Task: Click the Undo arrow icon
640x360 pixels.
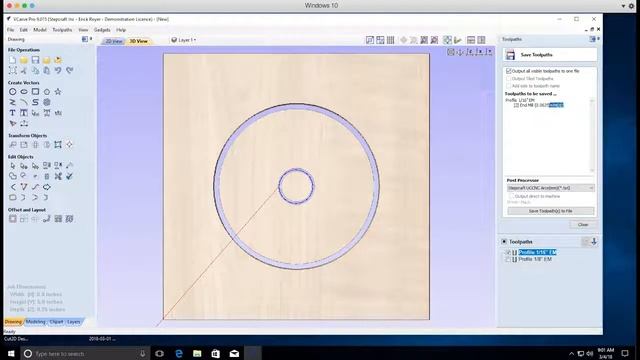Action: pos(58,71)
